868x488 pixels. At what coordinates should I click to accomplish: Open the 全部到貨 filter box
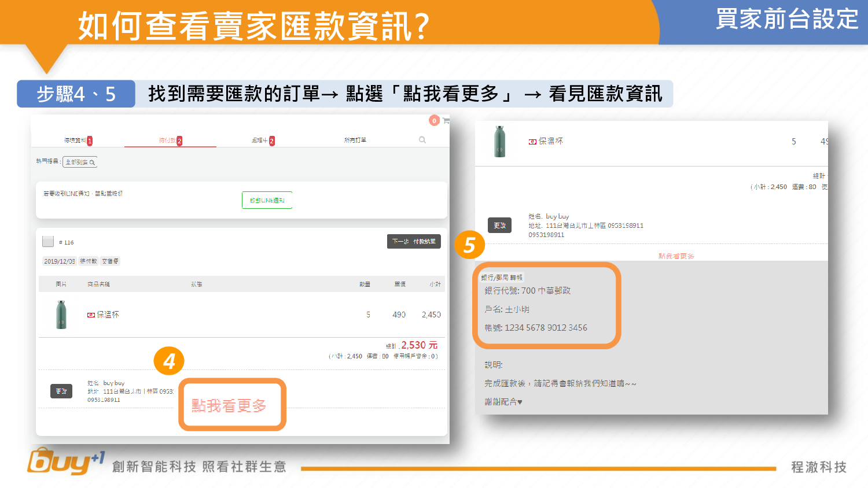point(80,162)
